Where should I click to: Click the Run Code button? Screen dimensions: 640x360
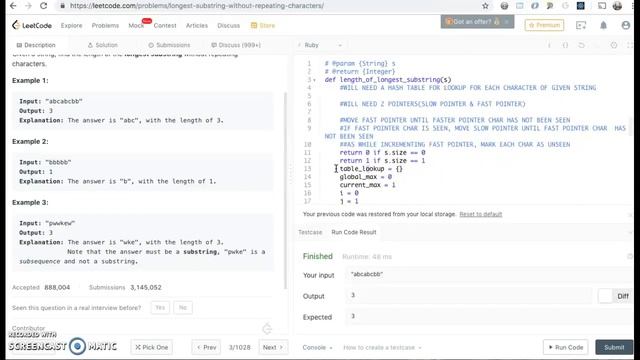[566, 347]
